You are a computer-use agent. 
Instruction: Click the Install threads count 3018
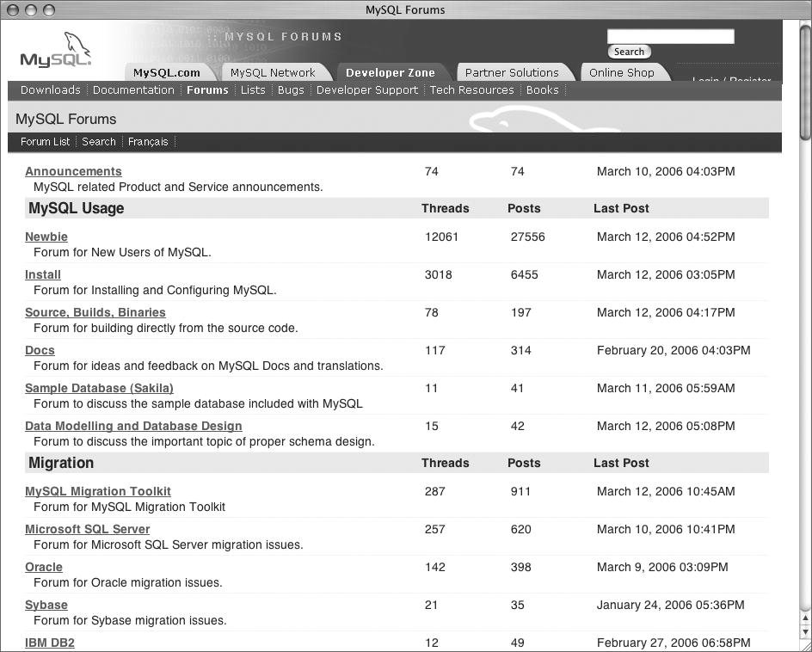(438, 274)
